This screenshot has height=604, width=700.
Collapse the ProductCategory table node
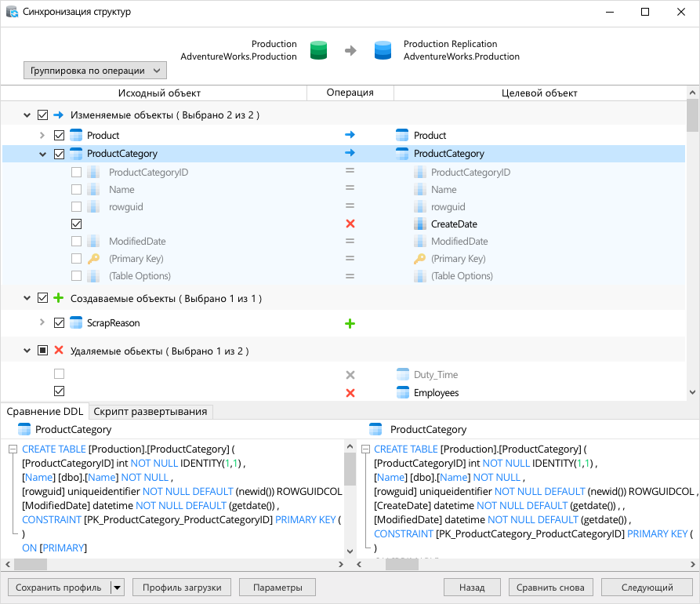(42, 154)
